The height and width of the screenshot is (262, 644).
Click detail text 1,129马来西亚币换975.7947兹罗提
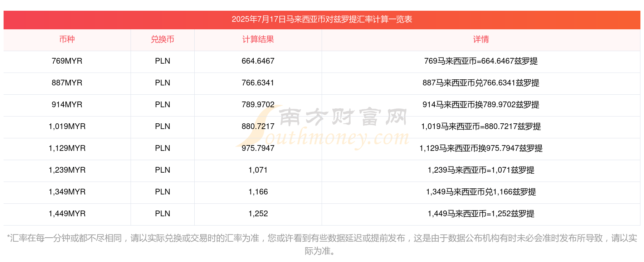point(481,148)
